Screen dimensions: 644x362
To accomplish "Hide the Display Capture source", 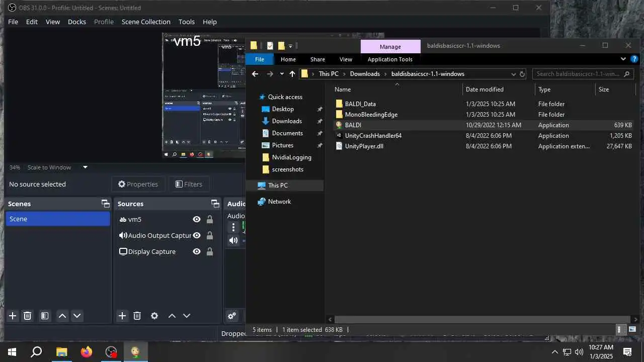I will [x=197, y=251].
